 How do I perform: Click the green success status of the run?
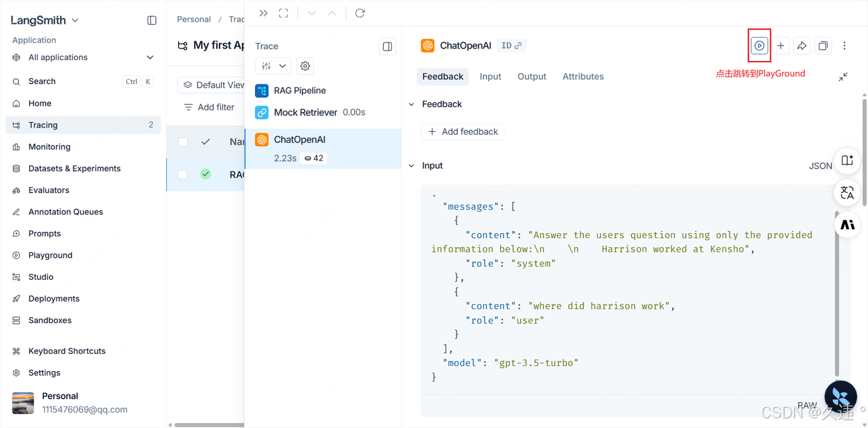(x=206, y=174)
